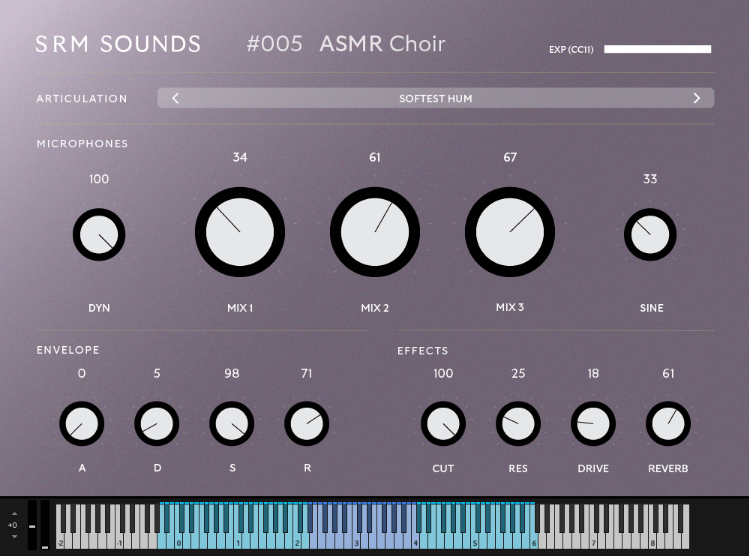The width and height of the screenshot is (749, 556).
Task: Click the MIX 1 knob
Action: click(240, 232)
